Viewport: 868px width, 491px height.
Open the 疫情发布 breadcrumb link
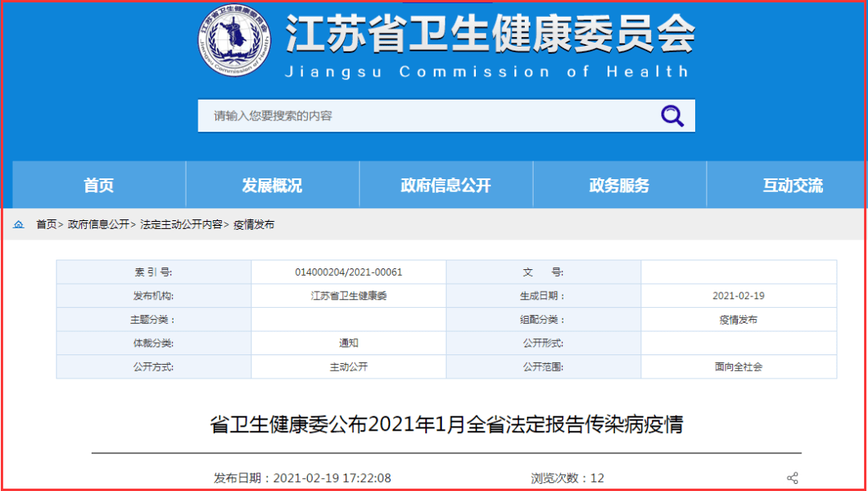click(253, 225)
